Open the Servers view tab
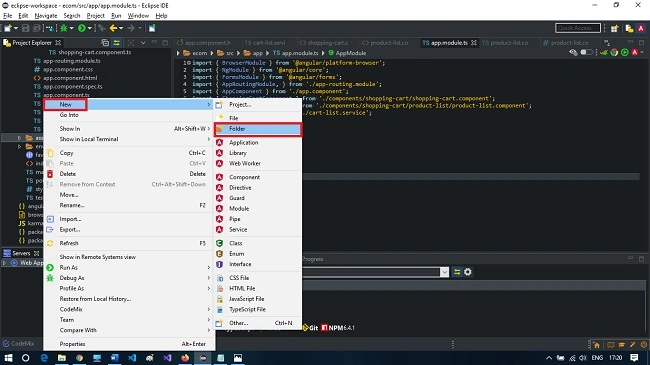Image resolution: width=650 pixels, height=365 pixels. click(x=21, y=253)
